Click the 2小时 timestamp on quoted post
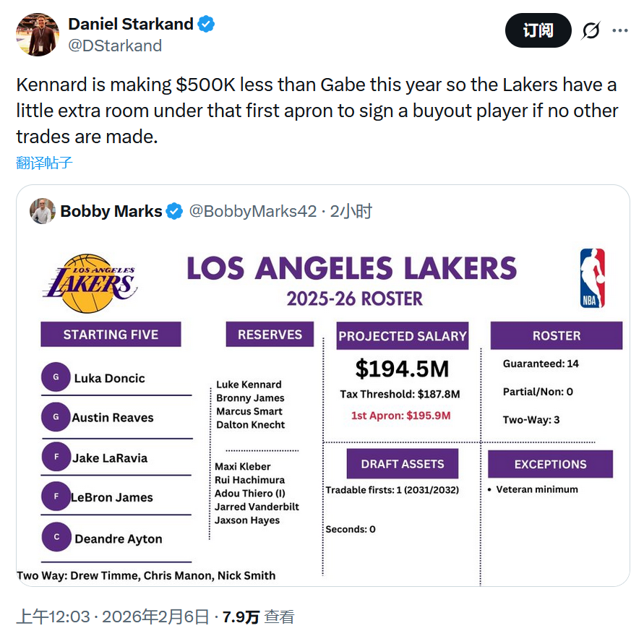Screen dimensions: 644x644 coord(351,211)
